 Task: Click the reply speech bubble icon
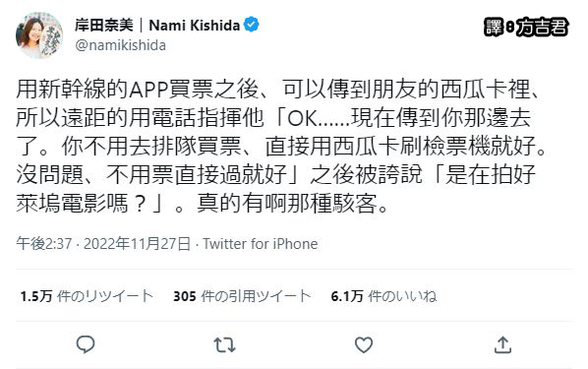[86, 344]
